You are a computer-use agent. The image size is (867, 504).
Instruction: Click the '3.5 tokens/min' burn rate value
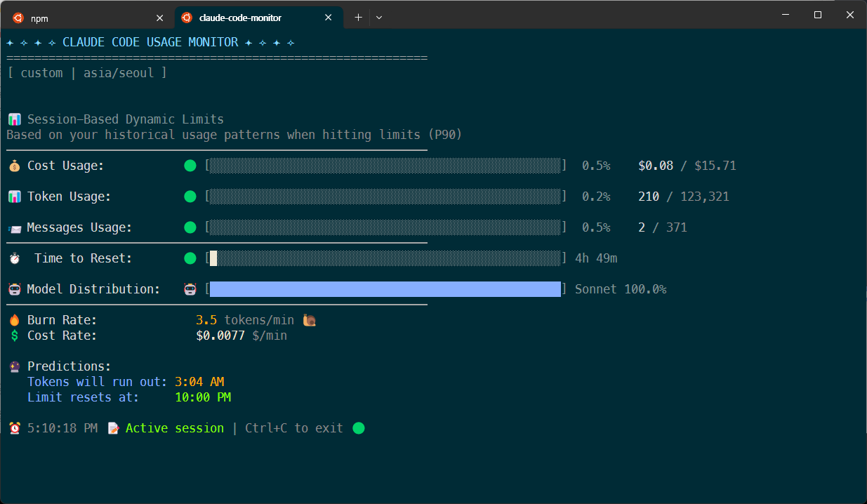pos(245,320)
